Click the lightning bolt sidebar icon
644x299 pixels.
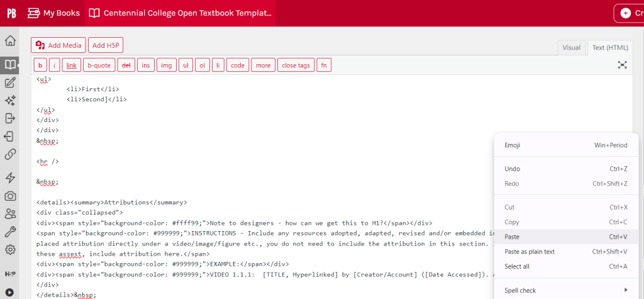[x=10, y=178]
